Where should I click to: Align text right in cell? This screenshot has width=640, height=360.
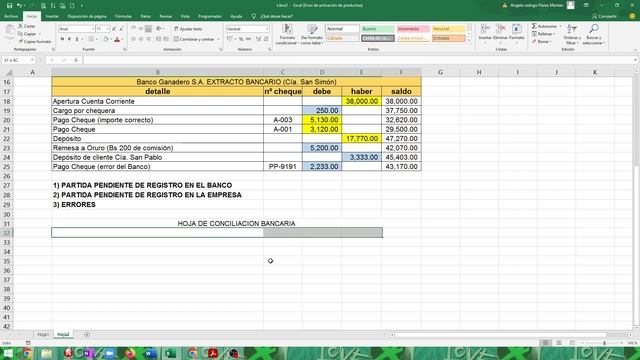pyautogui.click(x=148, y=39)
